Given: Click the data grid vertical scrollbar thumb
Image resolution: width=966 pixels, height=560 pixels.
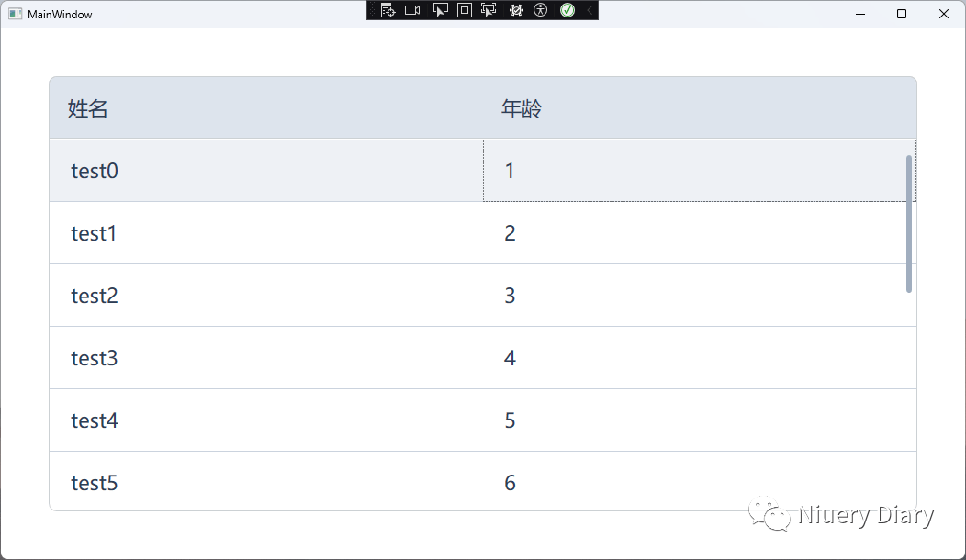Looking at the screenshot, I should point(909,224).
